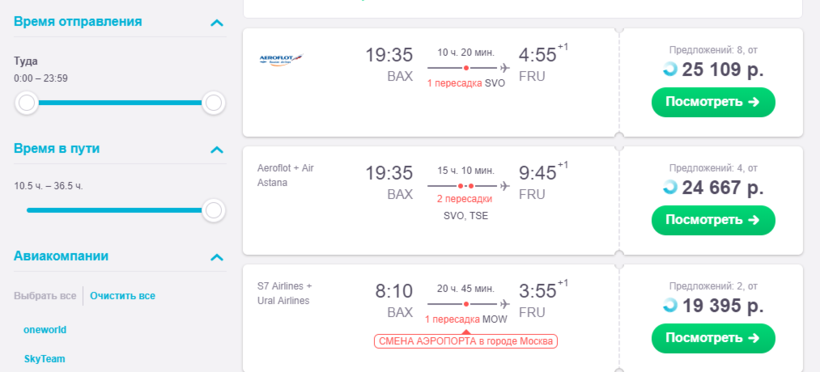Collapse the Авиакомпании filter section
The height and width of the screenshot is (372, 820).
[x=217, y=257]
